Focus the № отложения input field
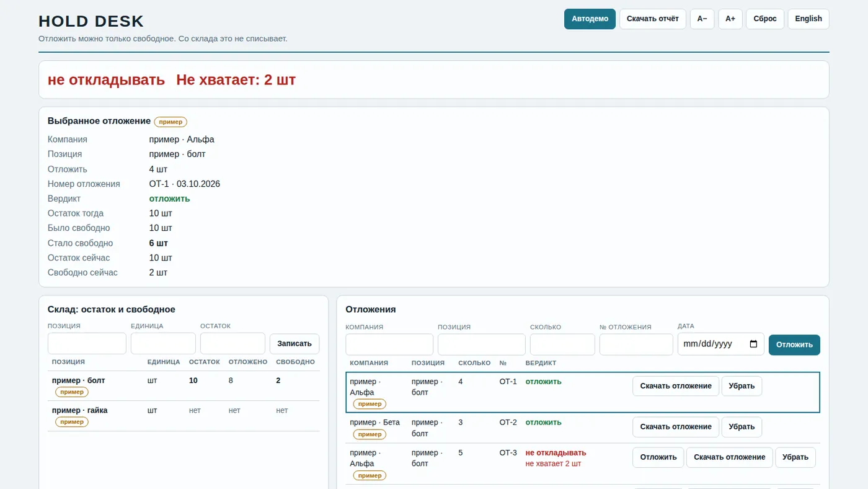 636,344
